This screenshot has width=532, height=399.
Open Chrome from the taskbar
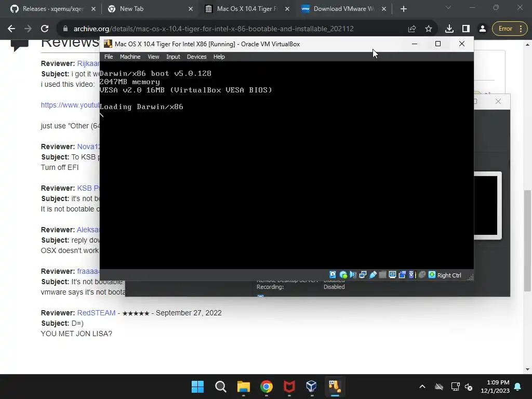click(x=267, y=387)
